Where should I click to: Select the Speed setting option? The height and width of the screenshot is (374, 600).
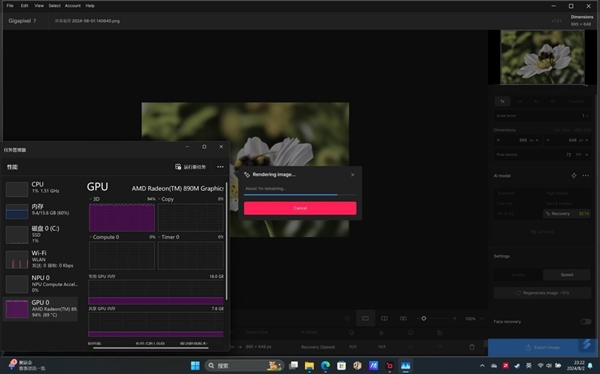(x=567, y=275)
